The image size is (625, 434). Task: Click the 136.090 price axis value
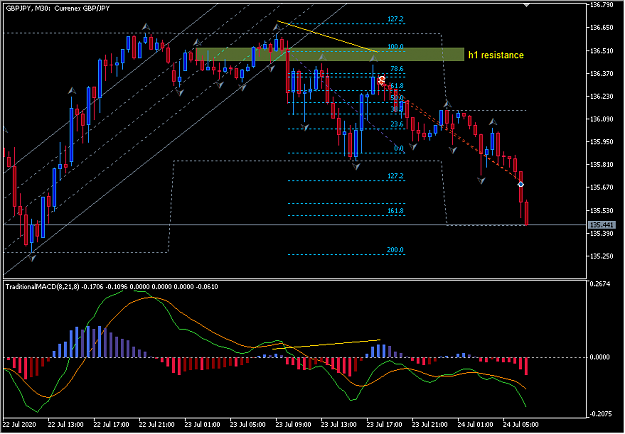pos(602,119)
